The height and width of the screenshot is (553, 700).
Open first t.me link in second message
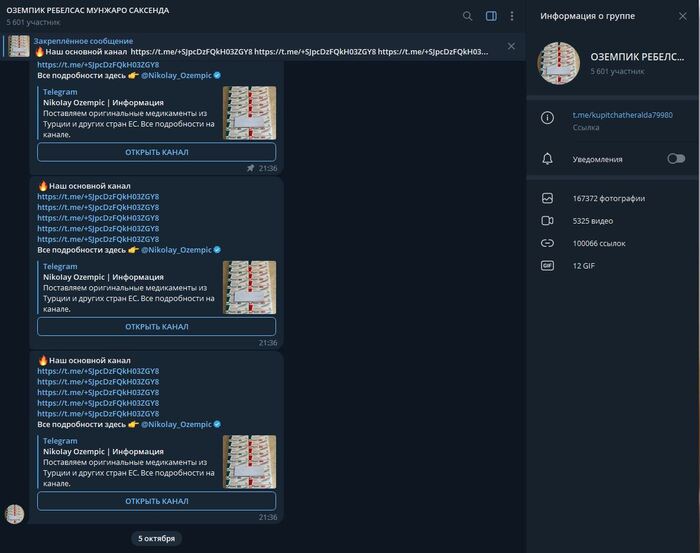click(98, 197)
